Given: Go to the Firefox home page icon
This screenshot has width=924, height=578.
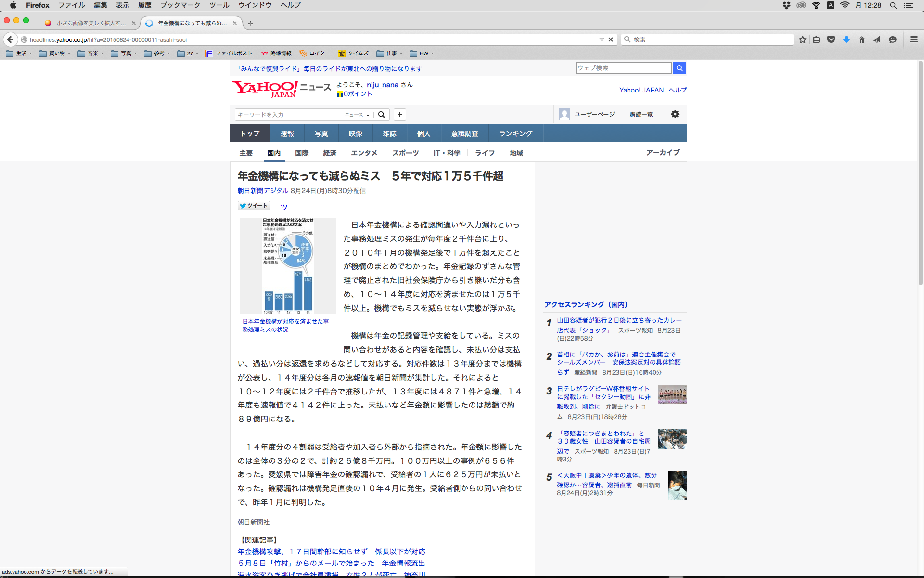Looking at the screenshot, I should pyautogui.click(x=861, y=39).
